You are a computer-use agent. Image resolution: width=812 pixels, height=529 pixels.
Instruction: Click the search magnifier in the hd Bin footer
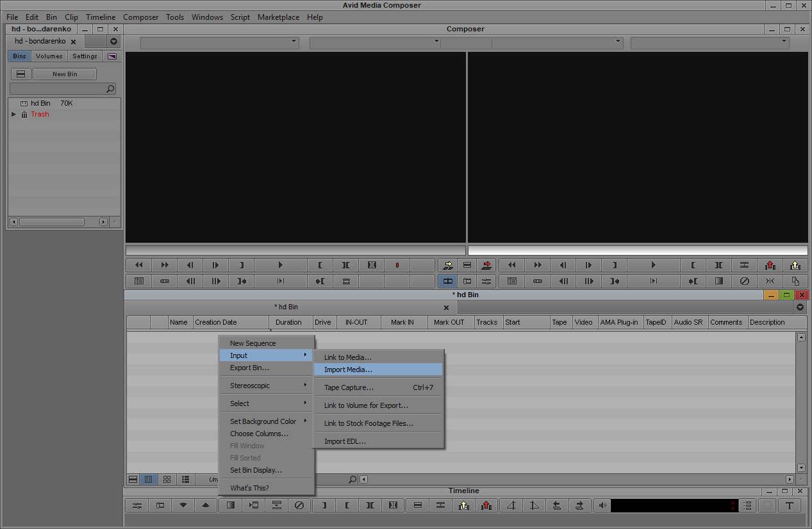(x=352, y=479)
